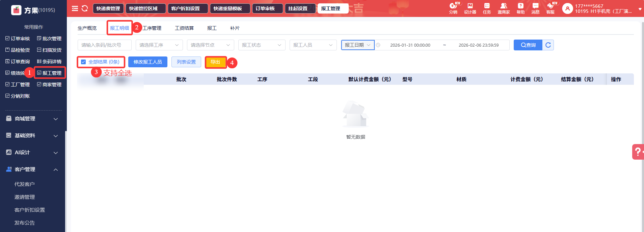Viewport: 644px width, 232px height.
Task: Switch to 快递重量模板 top tab
Action: [230, 8]
